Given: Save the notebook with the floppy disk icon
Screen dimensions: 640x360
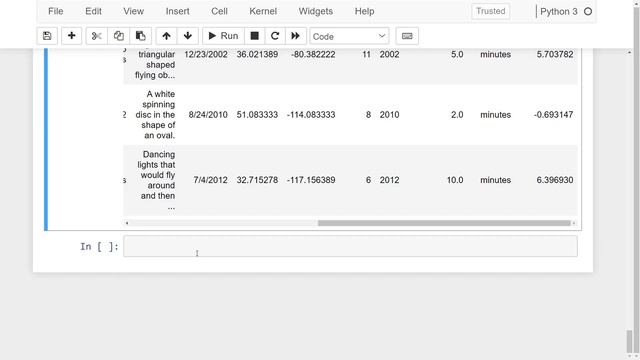Looking at the screenshot, I should click(x=47, y=36).
